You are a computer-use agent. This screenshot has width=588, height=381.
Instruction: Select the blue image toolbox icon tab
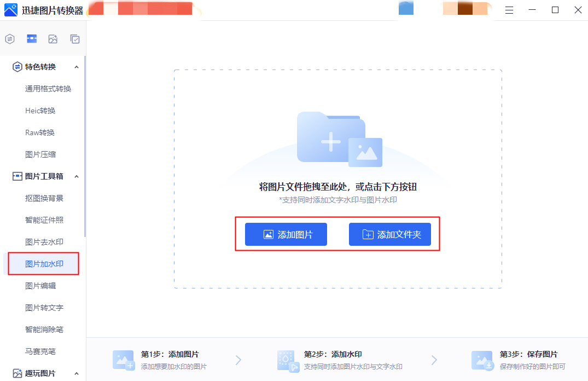pos(32,39)
